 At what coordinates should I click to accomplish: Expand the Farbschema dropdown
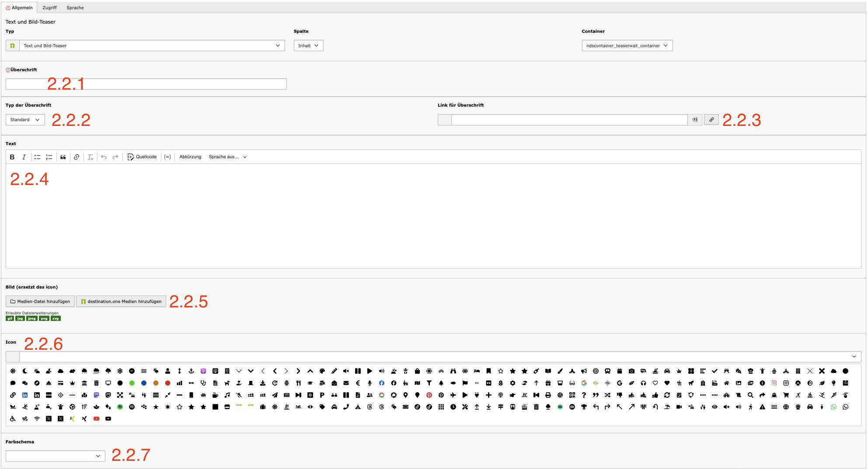[x=55, y=456]
